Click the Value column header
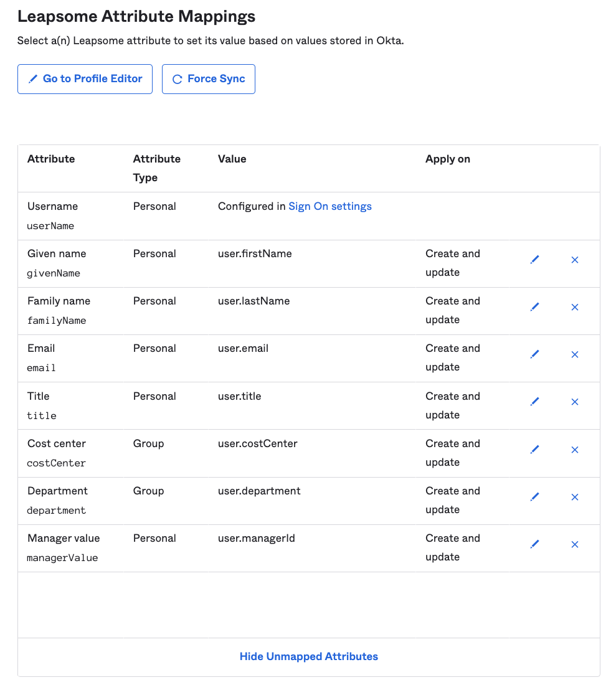 pos(232,159)
